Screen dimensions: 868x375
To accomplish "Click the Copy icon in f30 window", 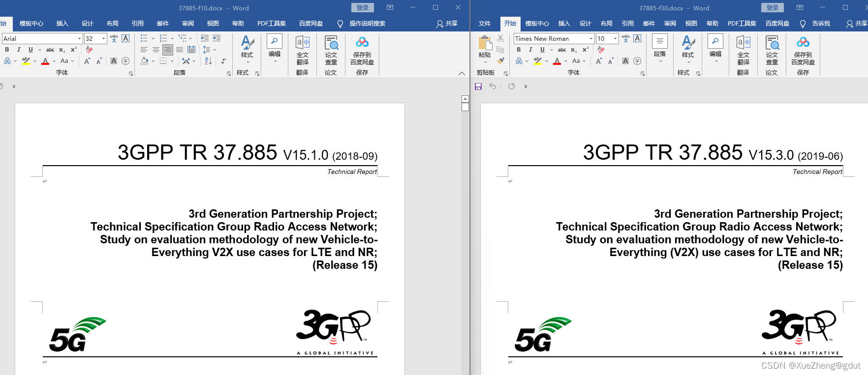I will (500, 50).
